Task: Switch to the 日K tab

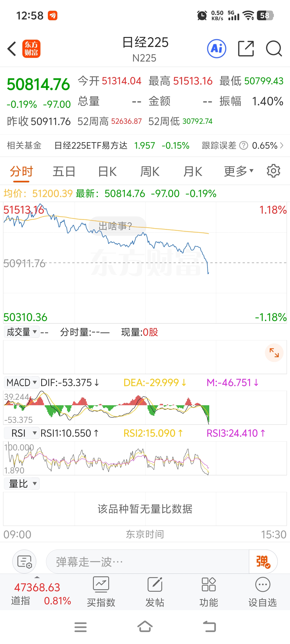Action: 107,172
